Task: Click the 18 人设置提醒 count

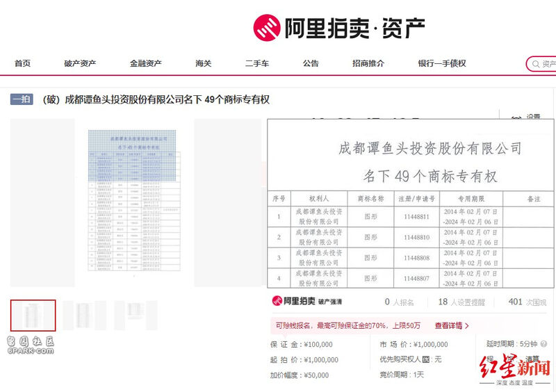Action: [461, 302]
